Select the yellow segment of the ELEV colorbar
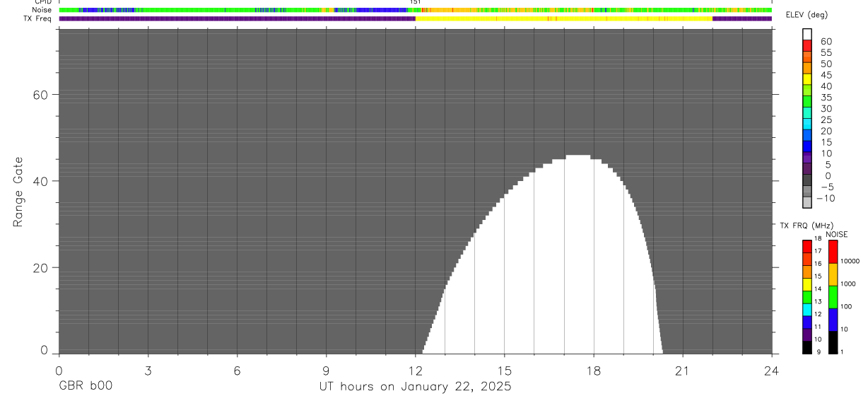Viewport: 868px width, 401px height. pyautogui.click(x=807, y=79)
